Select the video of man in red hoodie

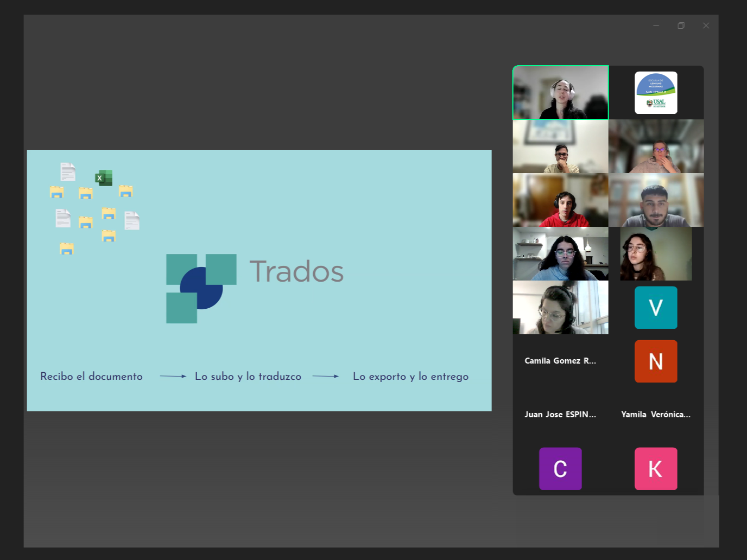tap(561, 200)
